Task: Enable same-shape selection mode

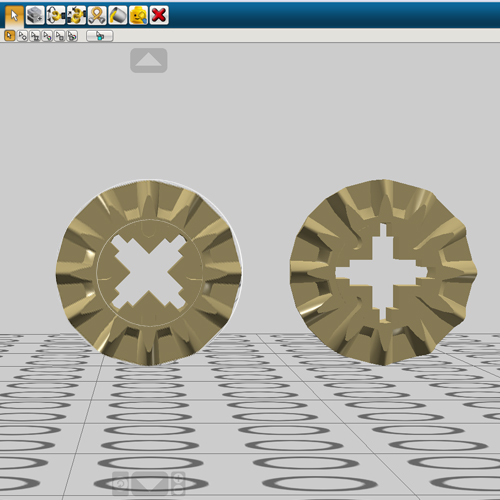Action: 60,36
